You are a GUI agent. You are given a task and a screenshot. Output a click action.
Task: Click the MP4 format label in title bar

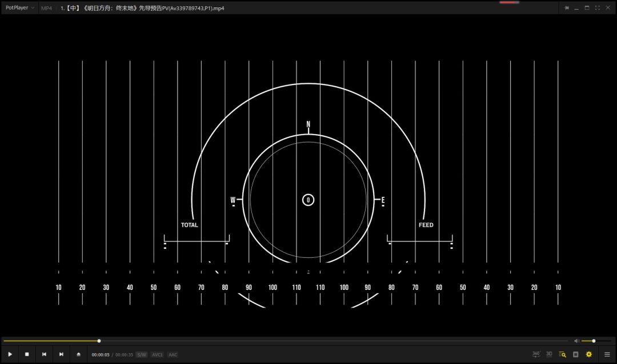pos(46,8)
